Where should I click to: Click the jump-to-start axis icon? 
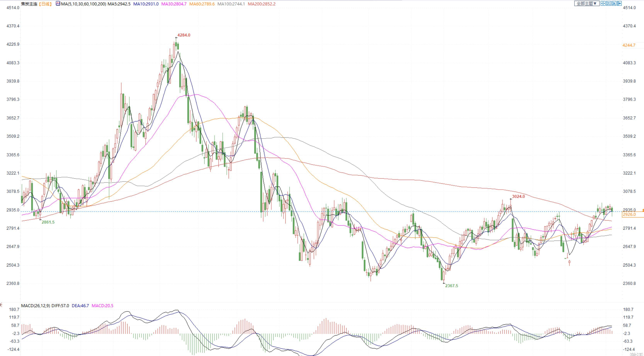[608, 3]
